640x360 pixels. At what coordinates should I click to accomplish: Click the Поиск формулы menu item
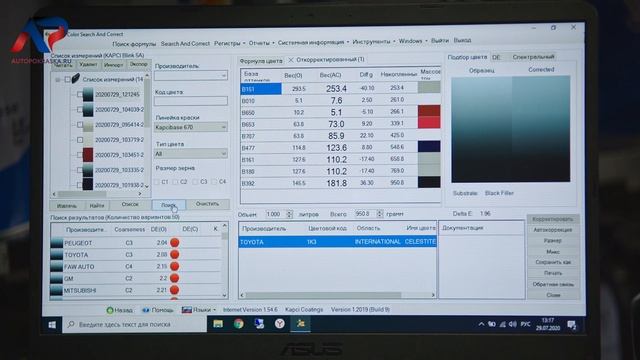pyautogui.click(x=134, y=44)
